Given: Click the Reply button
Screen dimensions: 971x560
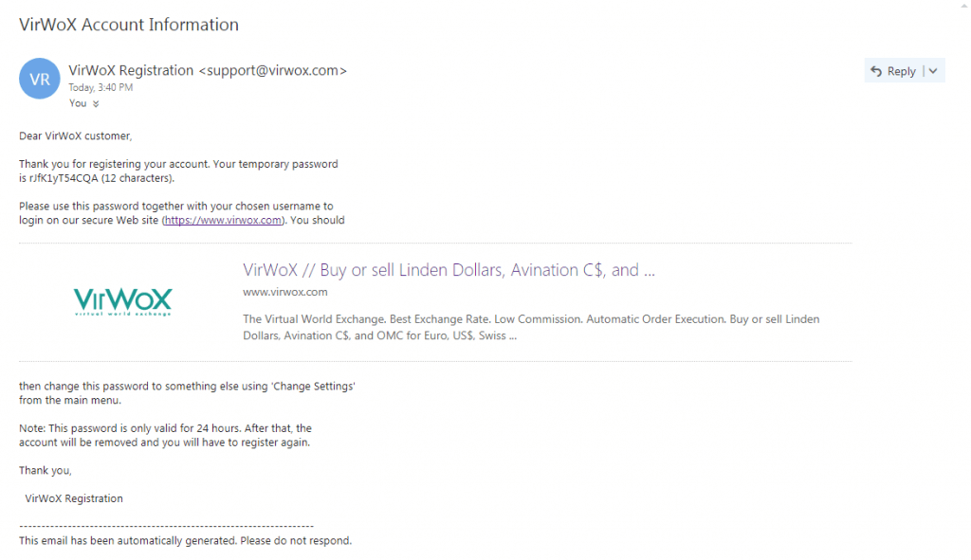Looking at the screenshot, I should pos(893,71).
